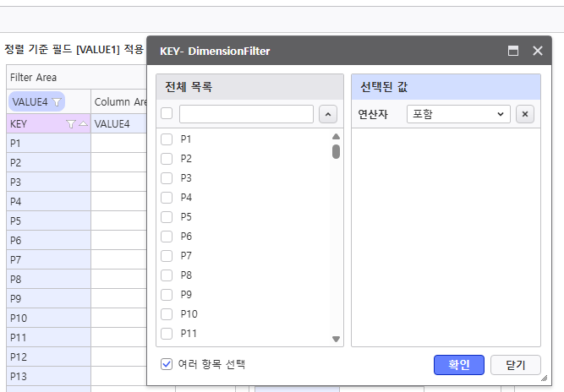Click the filter icon on VALUE4 chip
This screenshot has width=564, height=392.
pos(57,102)
